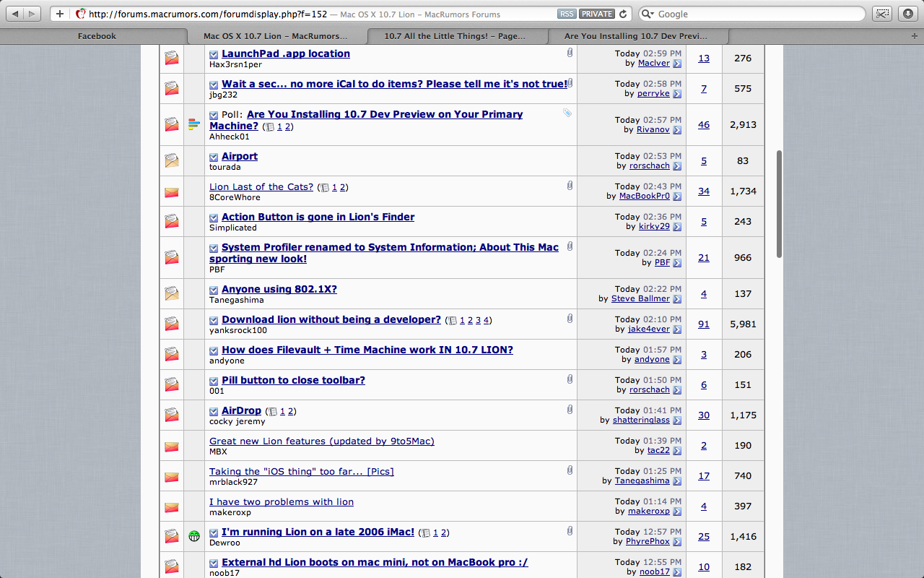
Task: Click attachment paperclip on LaunchPad .app location row
Action: 570,53
